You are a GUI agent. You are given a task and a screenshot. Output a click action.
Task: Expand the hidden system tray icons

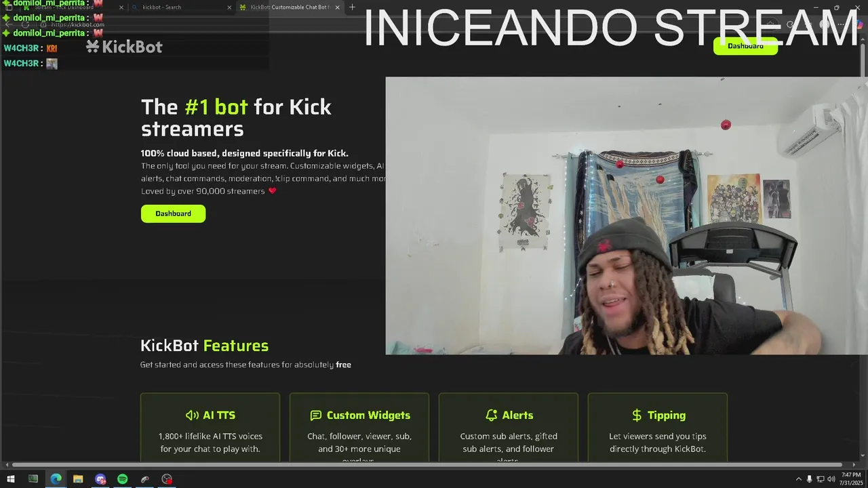pyautogui.click(x=798, y=479)
